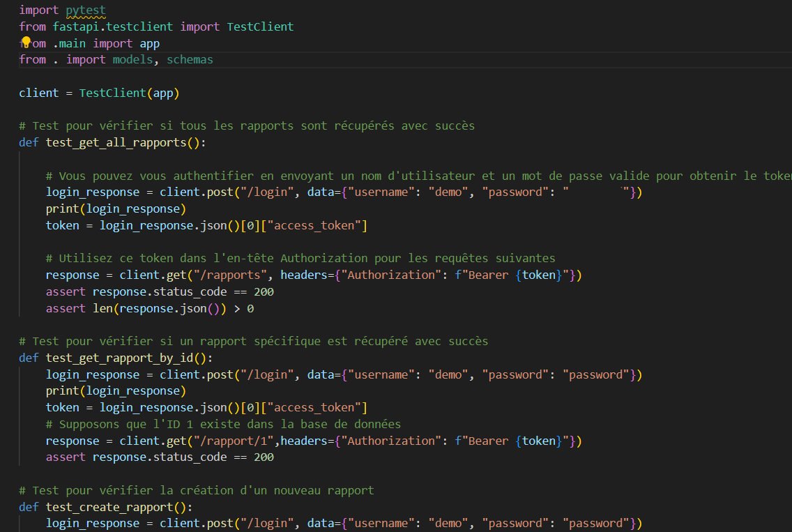Click the client variable being assigned TestClient

(x=39, y=93)
